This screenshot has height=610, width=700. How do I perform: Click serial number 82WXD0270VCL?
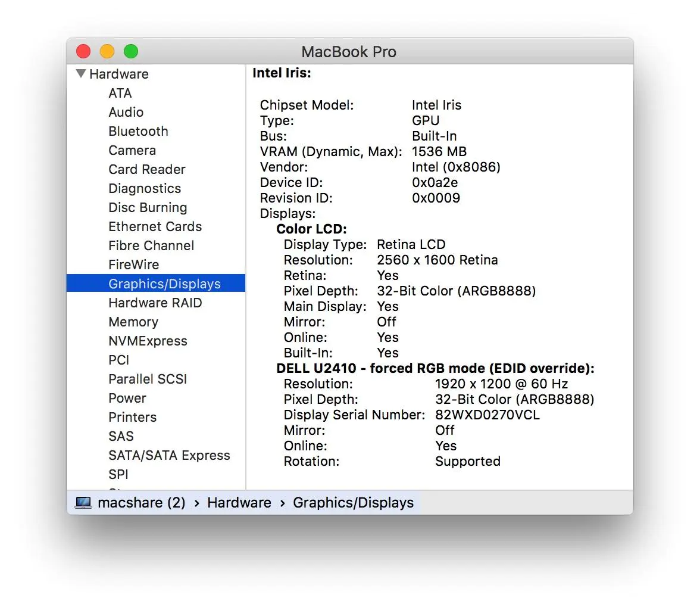pyautogui.click(x=487, y=415)
